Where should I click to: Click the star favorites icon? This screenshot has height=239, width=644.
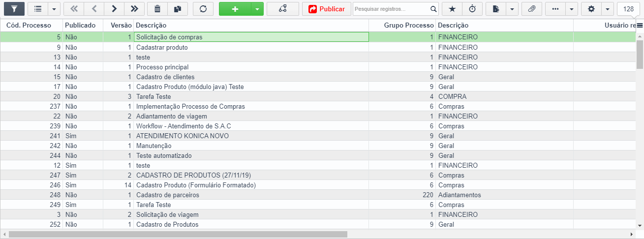pyautogui.click(x=452, y=9)
